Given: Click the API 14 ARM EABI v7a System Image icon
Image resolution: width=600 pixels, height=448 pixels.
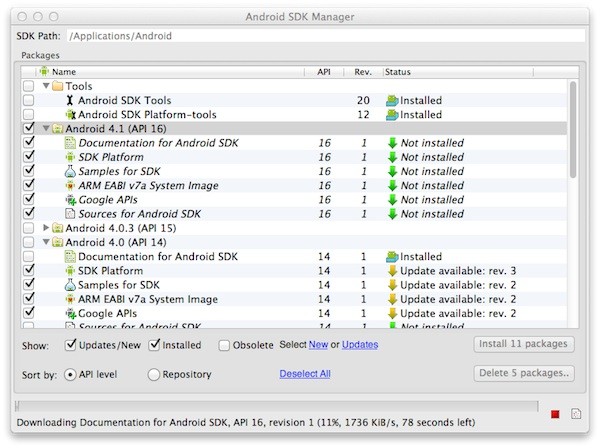Looking at the screenshot, I should click(70, 299).
